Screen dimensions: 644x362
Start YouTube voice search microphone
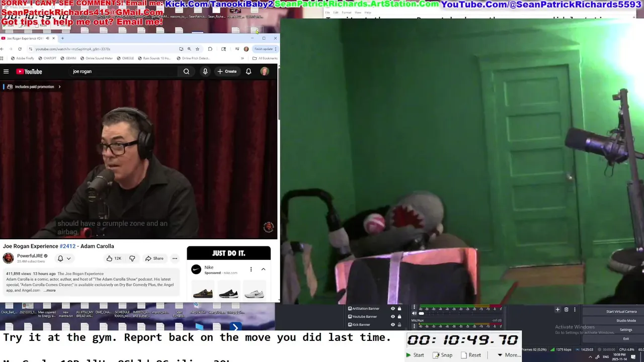point(205,71)
